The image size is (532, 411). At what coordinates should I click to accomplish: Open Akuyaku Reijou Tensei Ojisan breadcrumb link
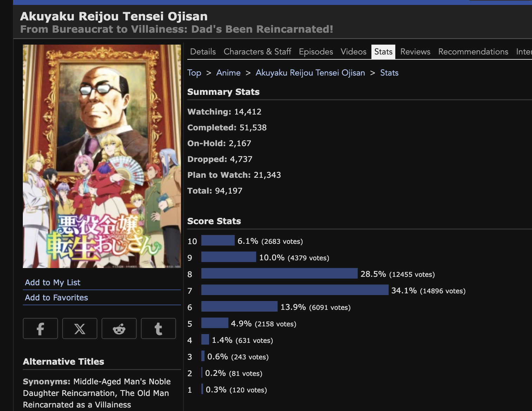point(310,73)
